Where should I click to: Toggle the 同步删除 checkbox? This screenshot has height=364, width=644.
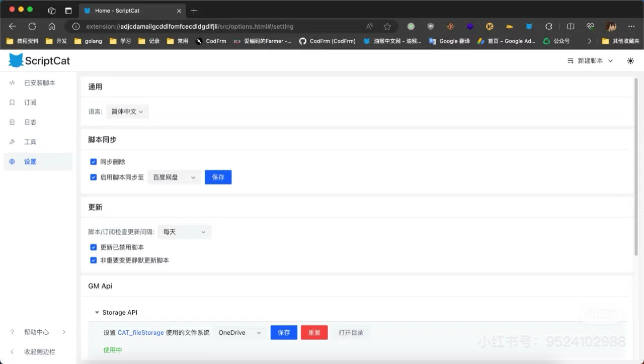93,162
